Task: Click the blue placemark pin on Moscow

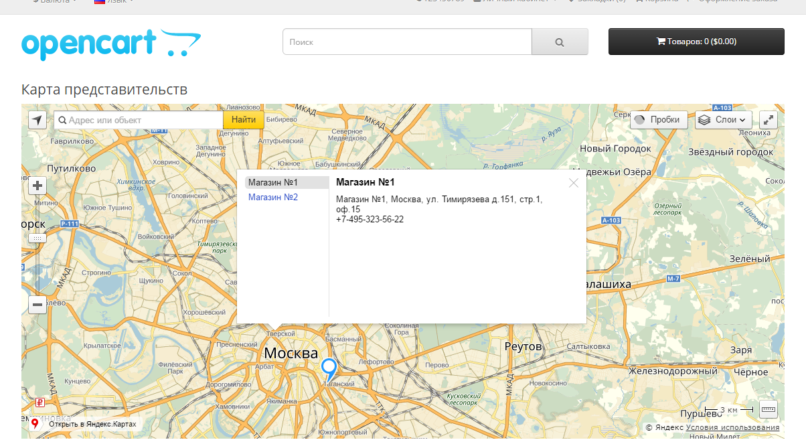Action: tap(329, 370)
